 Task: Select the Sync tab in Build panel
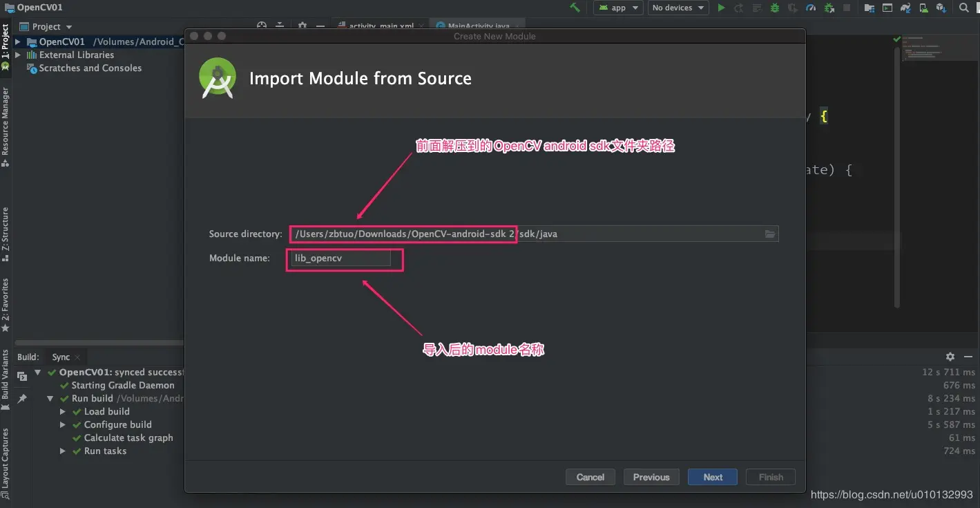(61, 357)
